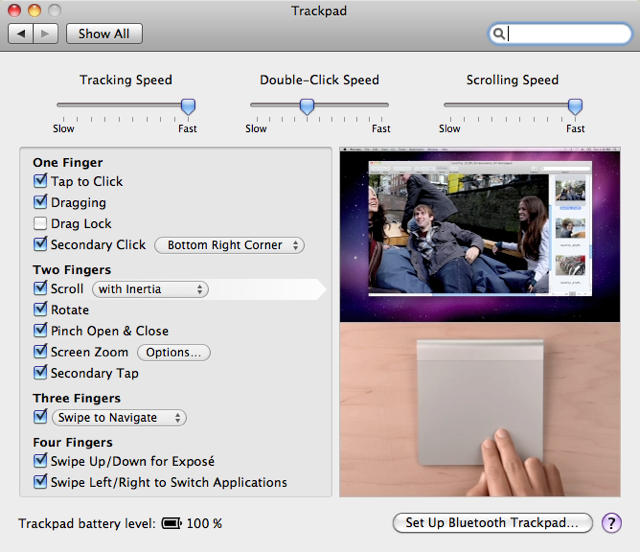Screen dimensions: 640x552
Task: Click the trackpad battery icon
Action: pyautogui.click(x=171, y=523)
